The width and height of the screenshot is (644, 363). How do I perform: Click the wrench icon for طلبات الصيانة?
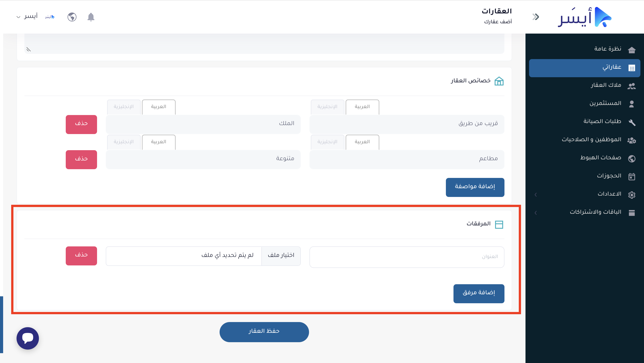pyautogui.click(x=632, y=122)
